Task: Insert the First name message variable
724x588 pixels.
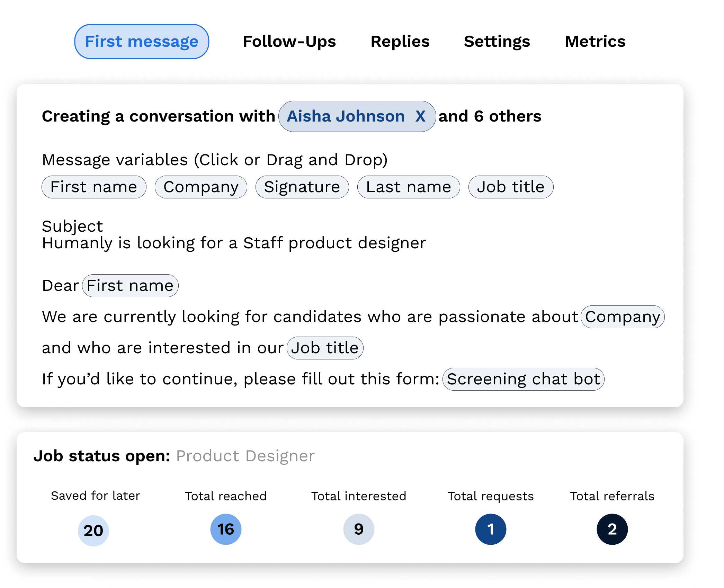Action: [94, 187]
